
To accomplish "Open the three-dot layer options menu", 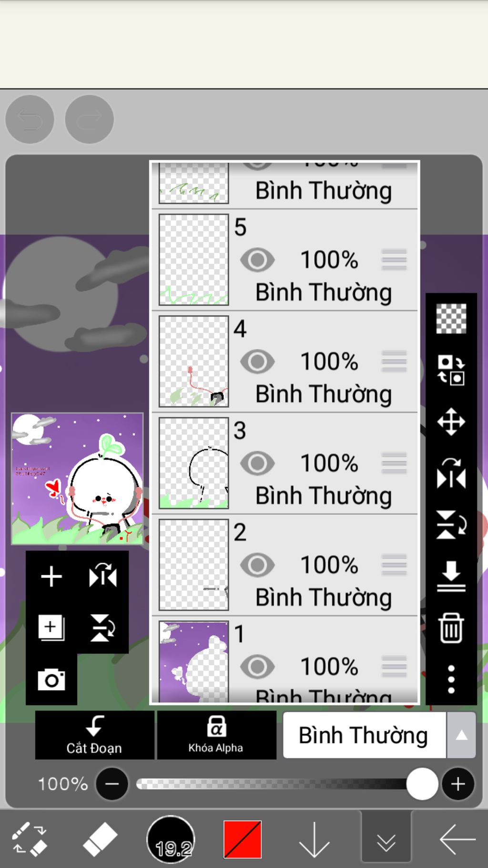I will click(451, 679).
